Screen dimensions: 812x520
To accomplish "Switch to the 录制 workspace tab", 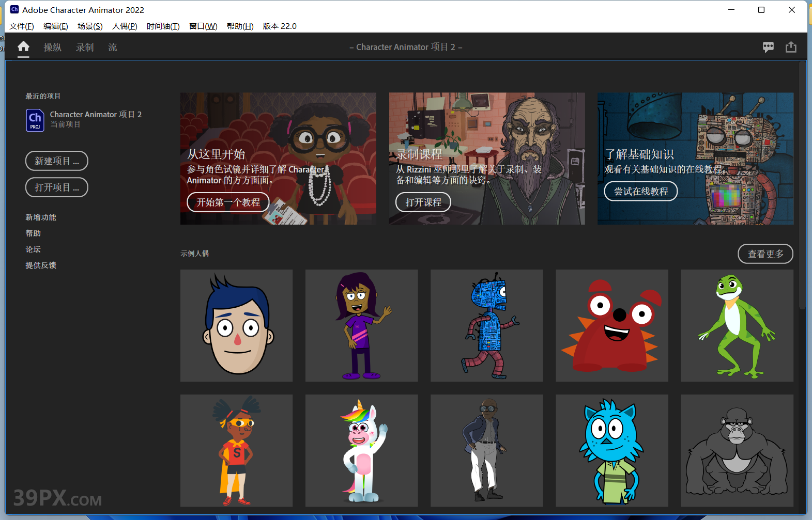I will tap(85, 48).
